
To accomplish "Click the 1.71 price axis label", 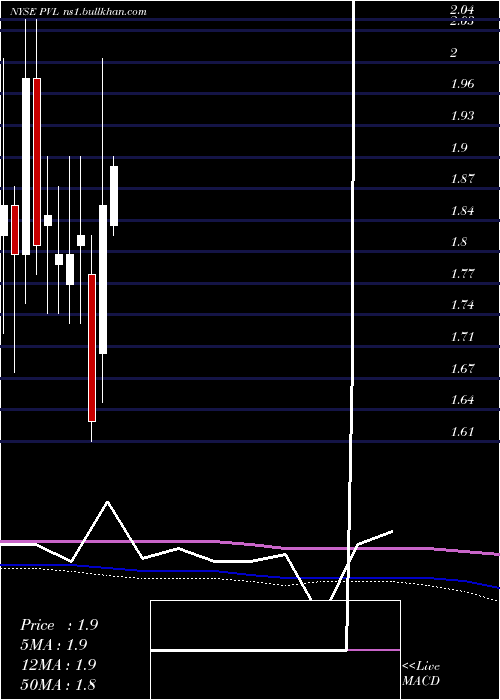I will 462,336.
